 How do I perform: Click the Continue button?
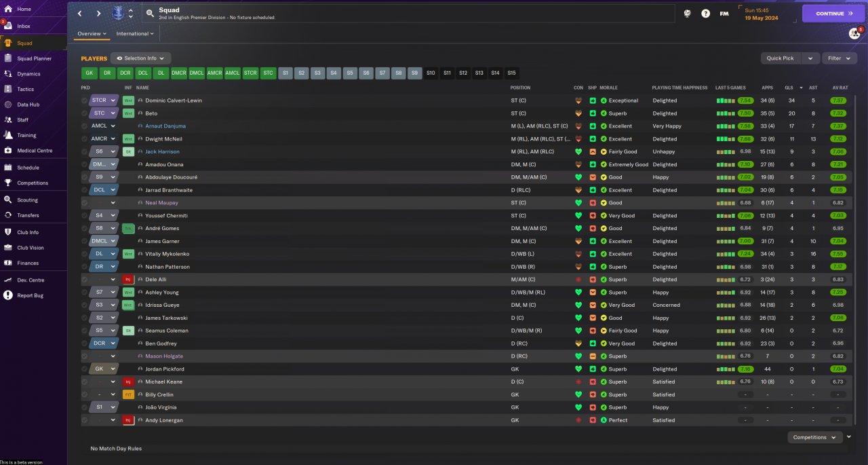tap(833, 13)
